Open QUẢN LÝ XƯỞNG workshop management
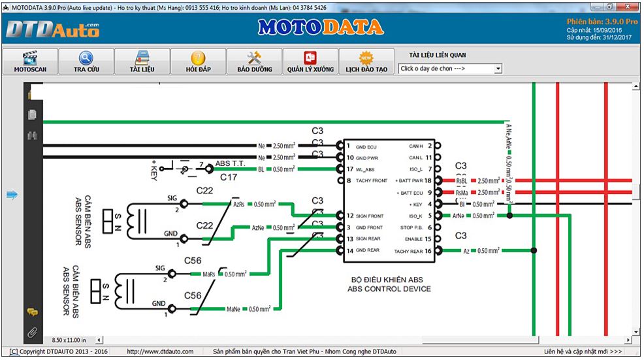This screenshot has height=360, width=644. point(310,61)
